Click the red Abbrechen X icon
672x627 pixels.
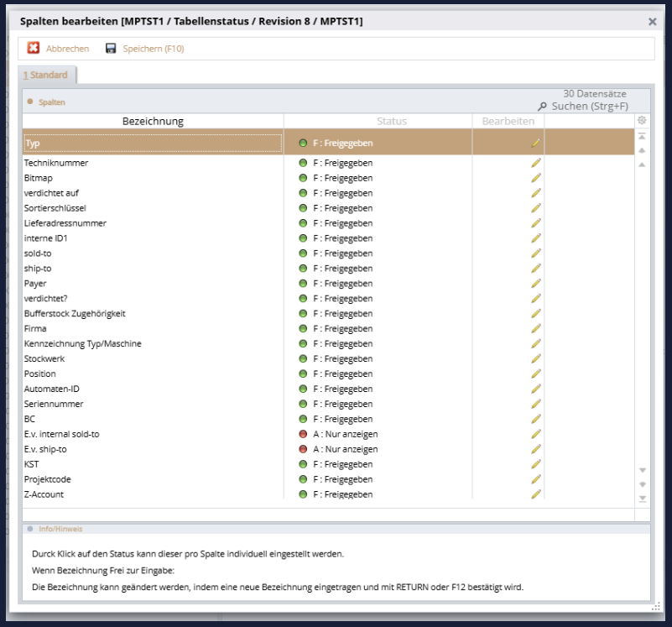pyautogui.click(x=34, y=49)
